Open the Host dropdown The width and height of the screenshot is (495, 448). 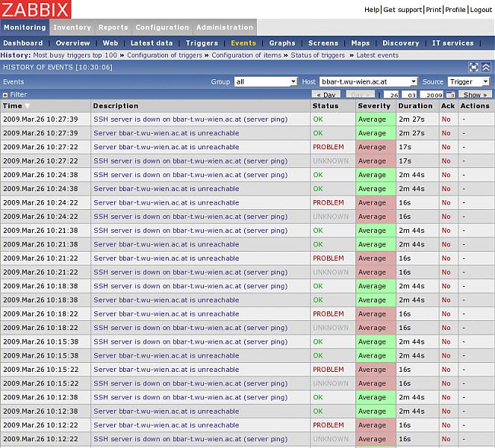coord(368,81)
